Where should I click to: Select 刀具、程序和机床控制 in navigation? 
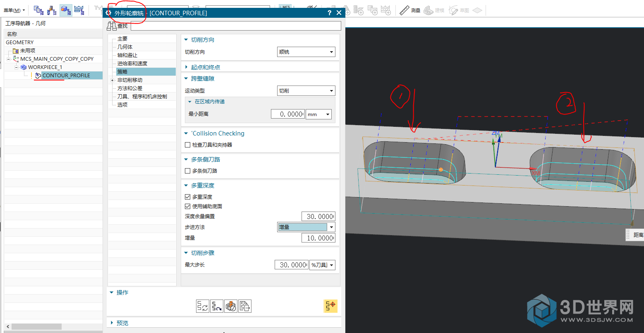pyautogui.click(x=142, y=97)
